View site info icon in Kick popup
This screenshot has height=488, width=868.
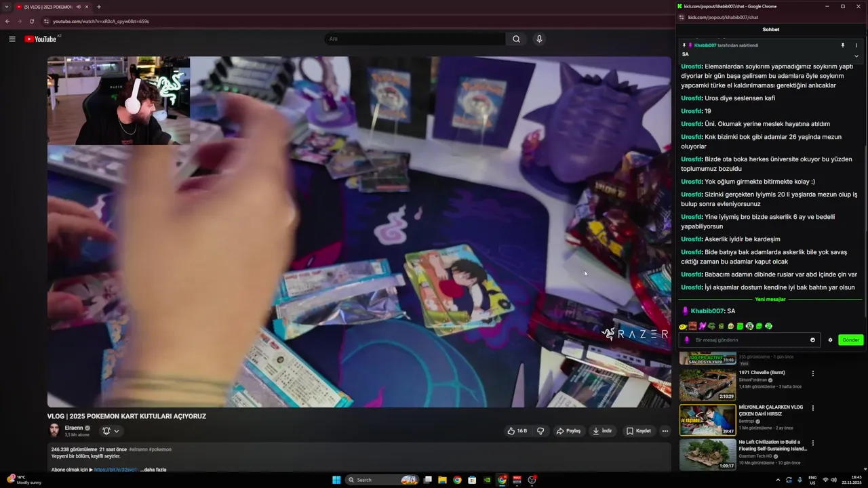pyautogui.click(x=682, y=18)
